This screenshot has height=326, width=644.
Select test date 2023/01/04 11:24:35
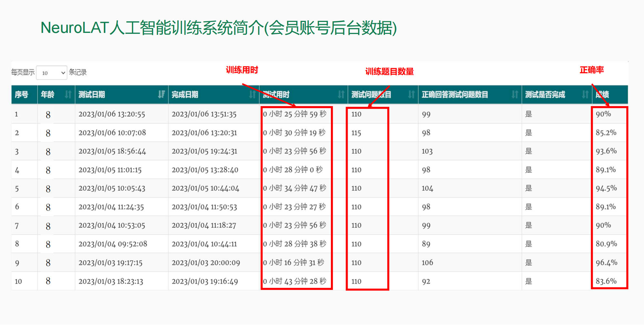tap(111, 207)
